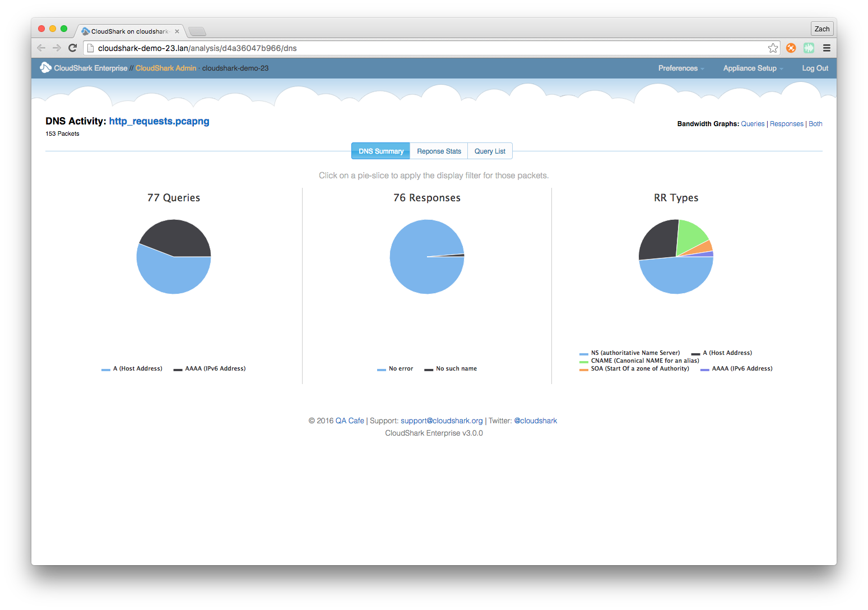Image resolution: width=868 pixels, height=610 pixels.
Task: Open the orange browser extension icon
Action: tap(791, 48)
